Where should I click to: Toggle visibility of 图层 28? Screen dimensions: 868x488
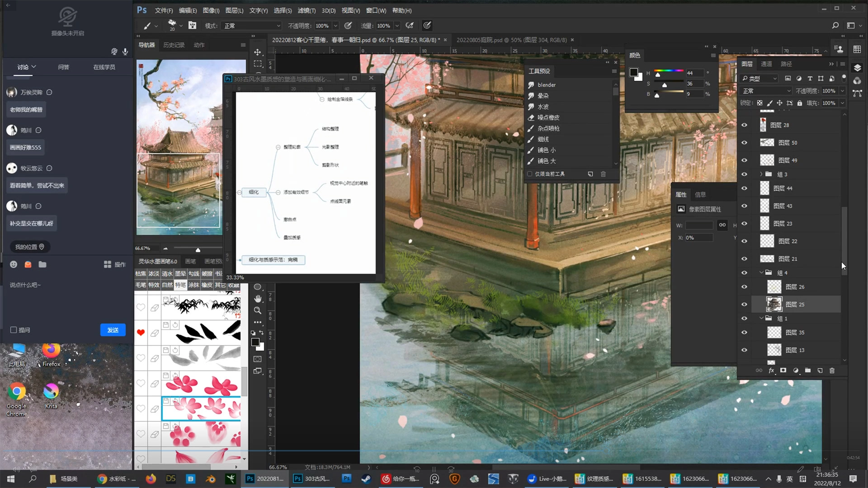pyautogui.click(x=744, y=125)
